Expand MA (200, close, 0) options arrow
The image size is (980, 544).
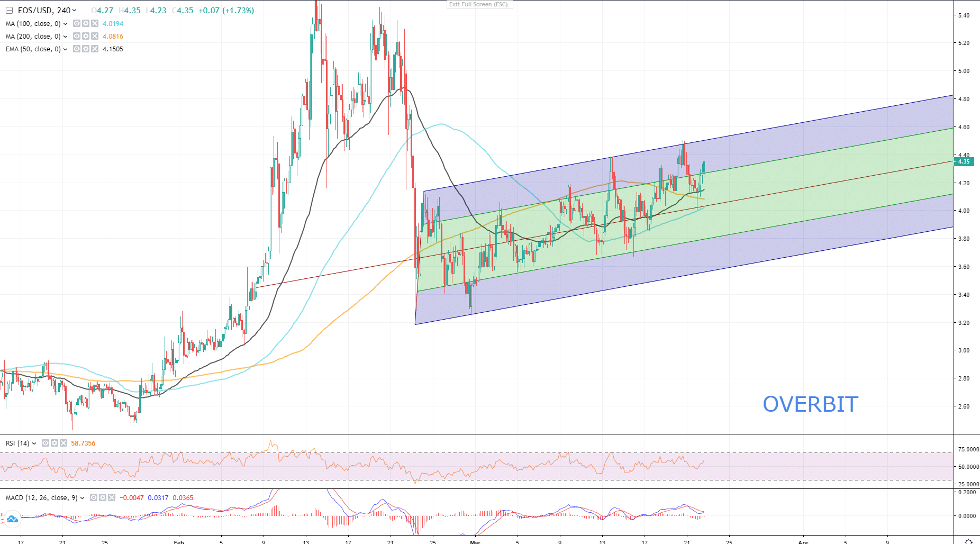pyautogui.click(x=66, y=37)
